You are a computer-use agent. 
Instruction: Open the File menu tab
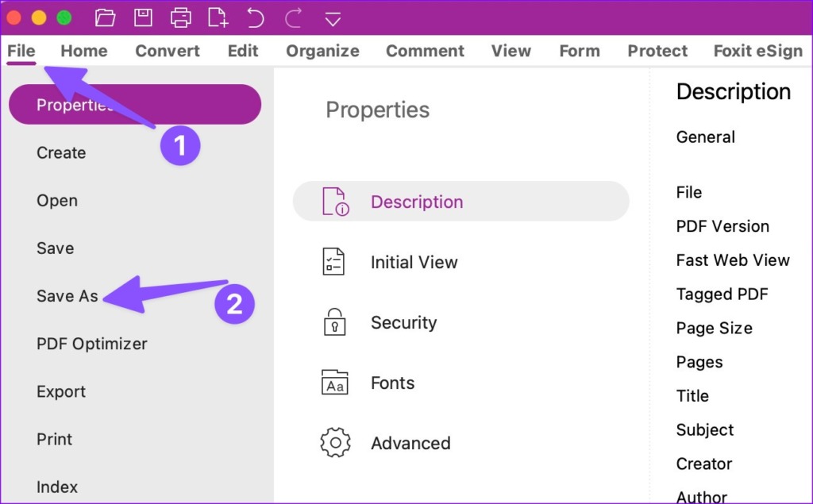(21, 51)
